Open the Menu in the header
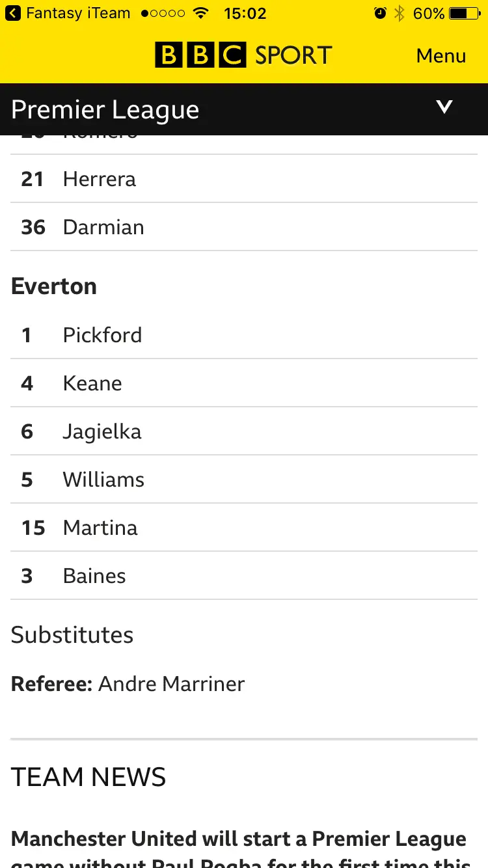This screenshot has width=488, height=868. (x=441, y=56)
